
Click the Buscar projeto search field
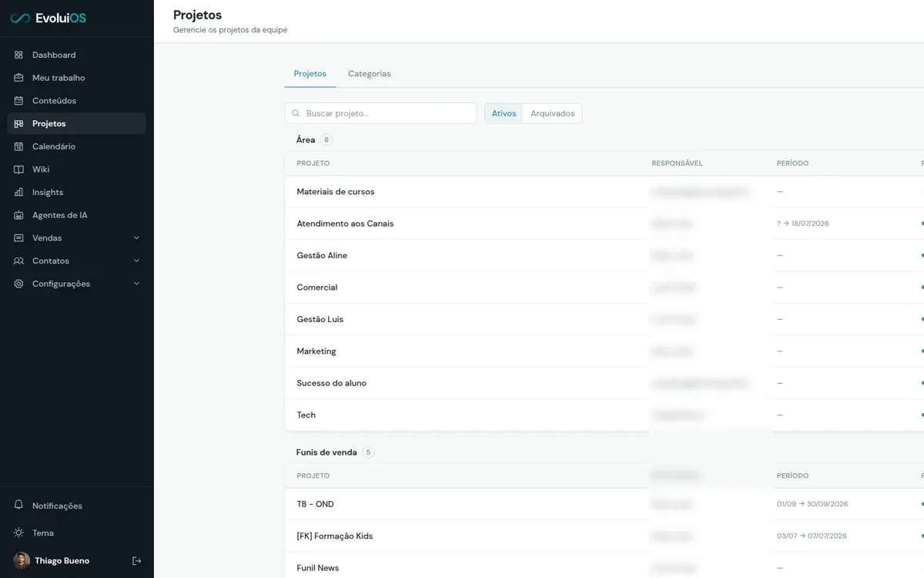(380, 113)
